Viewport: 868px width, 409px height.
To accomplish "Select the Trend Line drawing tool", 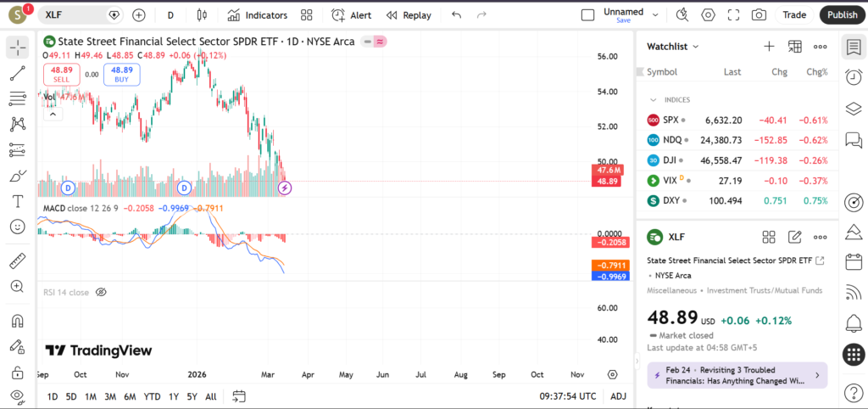I will point(17,74).
